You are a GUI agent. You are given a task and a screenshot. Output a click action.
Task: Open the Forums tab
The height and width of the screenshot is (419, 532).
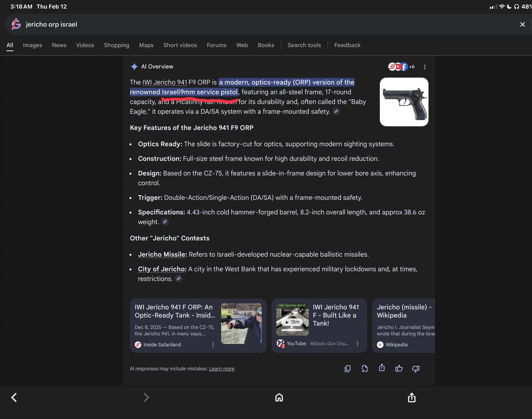pos(217,45)
